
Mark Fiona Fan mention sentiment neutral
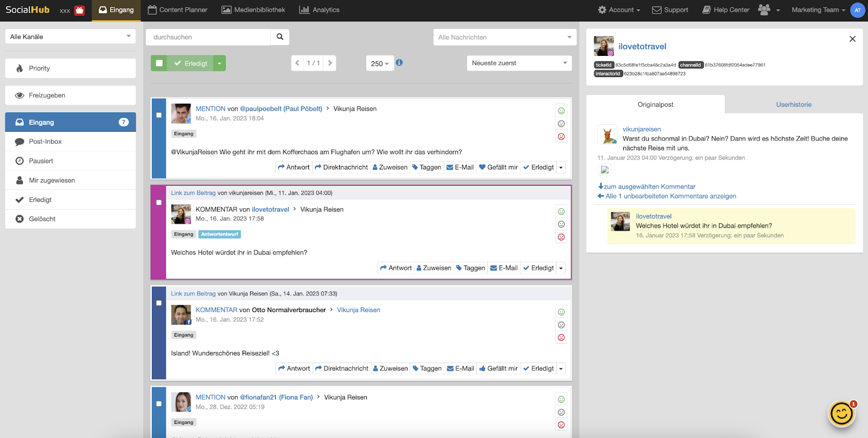pyautogui.click(x=561, y=412)
